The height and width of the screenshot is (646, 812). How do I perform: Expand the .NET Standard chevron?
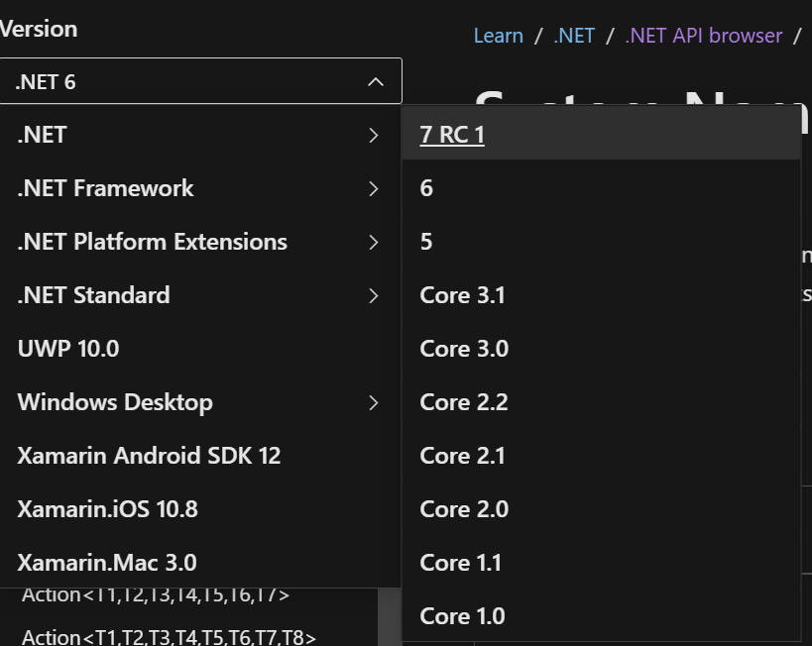(x=373, y=296)
